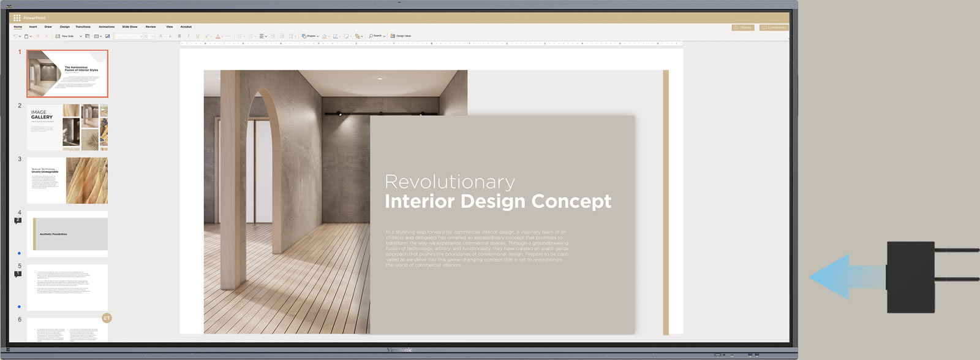Switch to the Transitions tab
The image size is (980, 360).
click(83, 27)
